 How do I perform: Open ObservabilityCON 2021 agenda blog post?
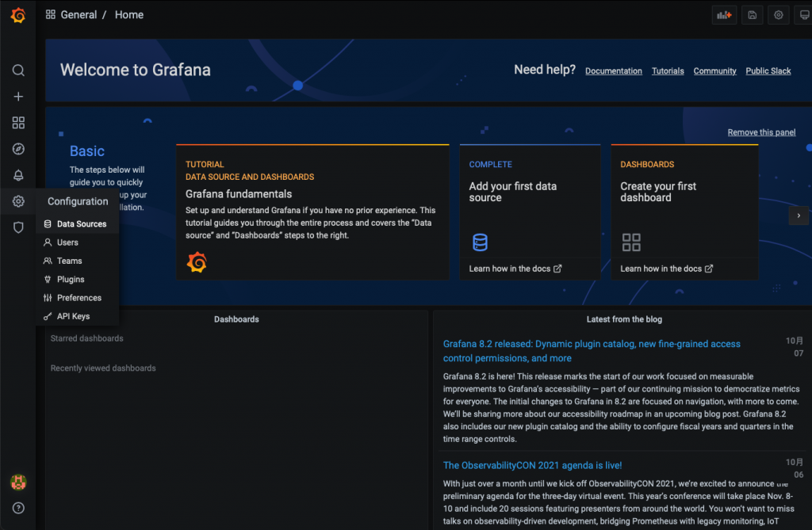(x=532, y=465)
